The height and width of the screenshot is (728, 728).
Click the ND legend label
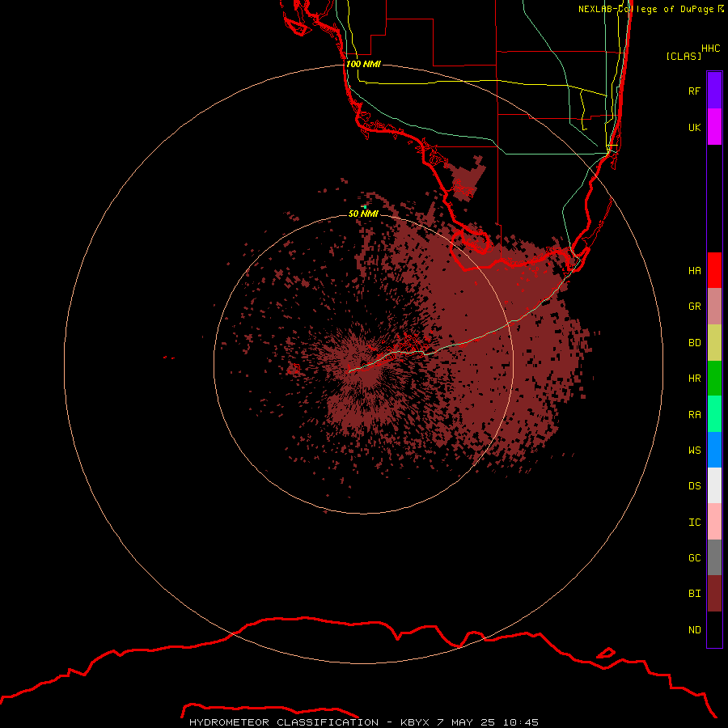click(x=694, y=630)
